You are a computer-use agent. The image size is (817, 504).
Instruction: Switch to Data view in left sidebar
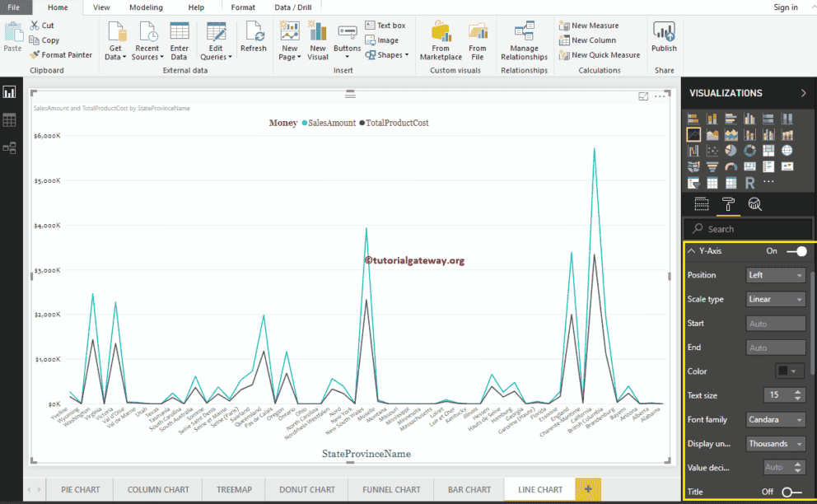(10, 120)
